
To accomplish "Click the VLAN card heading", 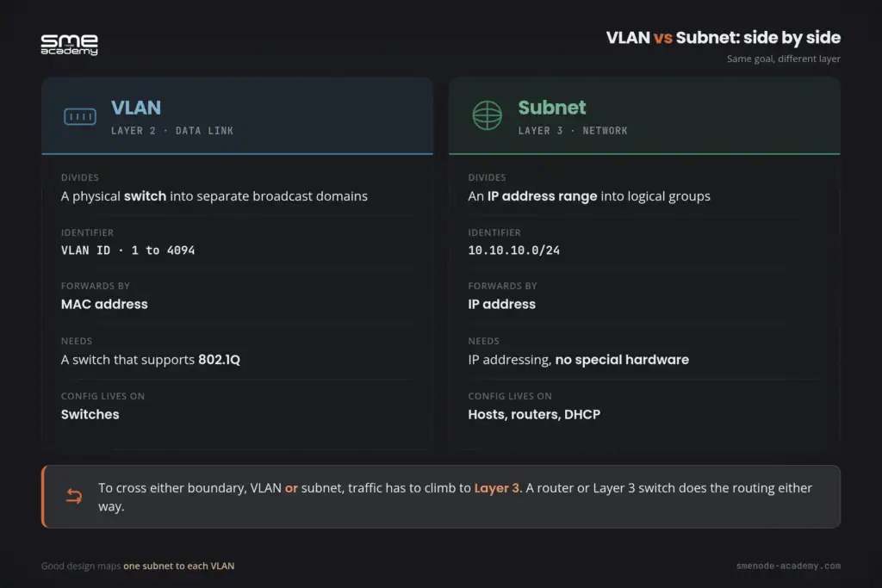I will [136, 108].
